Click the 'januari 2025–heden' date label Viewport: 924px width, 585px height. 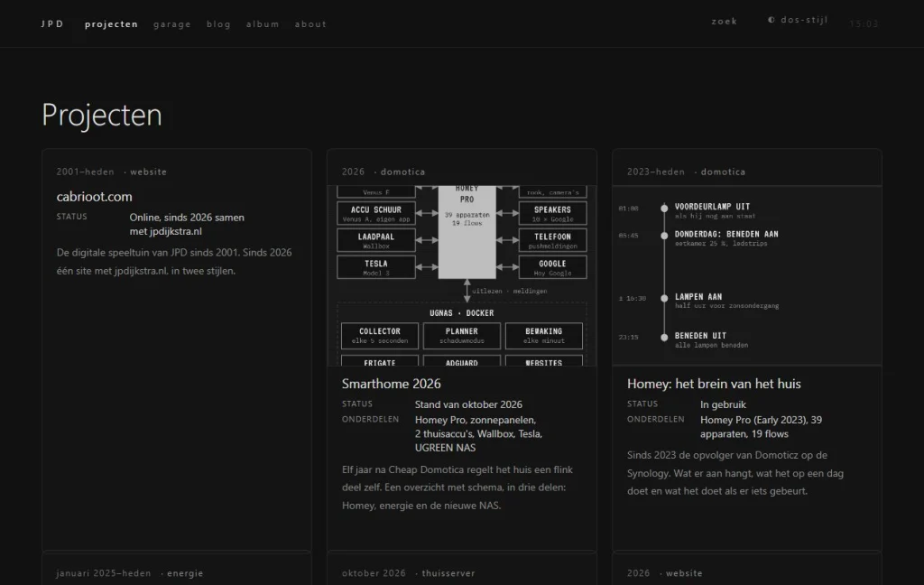pos(104,573)
